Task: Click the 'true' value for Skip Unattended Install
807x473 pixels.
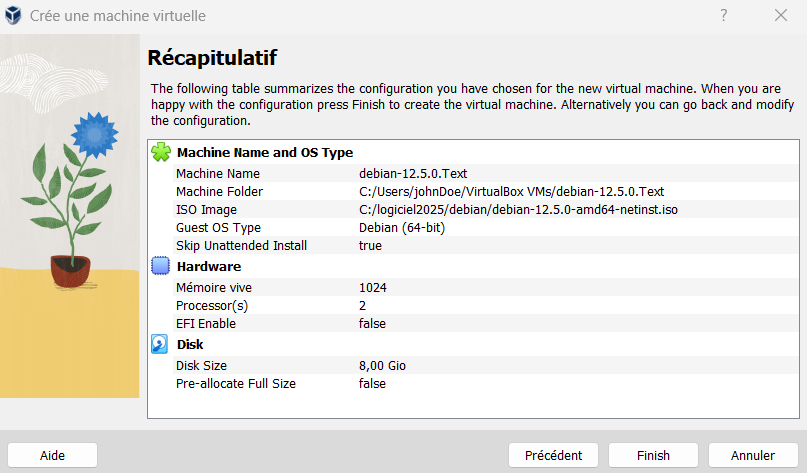Action: 370,246
